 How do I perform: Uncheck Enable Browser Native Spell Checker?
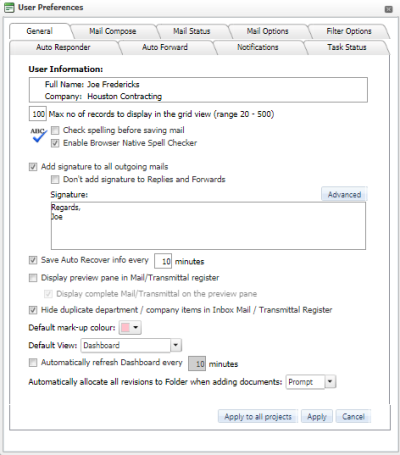point(55,143)
